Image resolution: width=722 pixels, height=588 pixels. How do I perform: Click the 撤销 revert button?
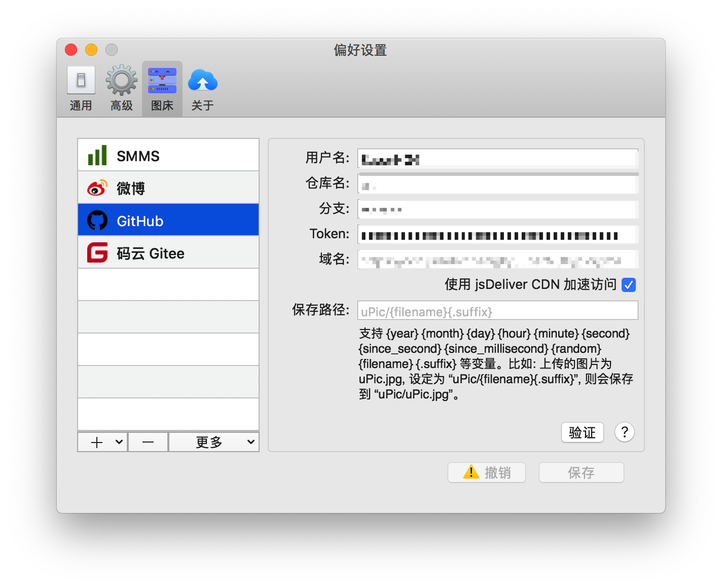[487, 472]
